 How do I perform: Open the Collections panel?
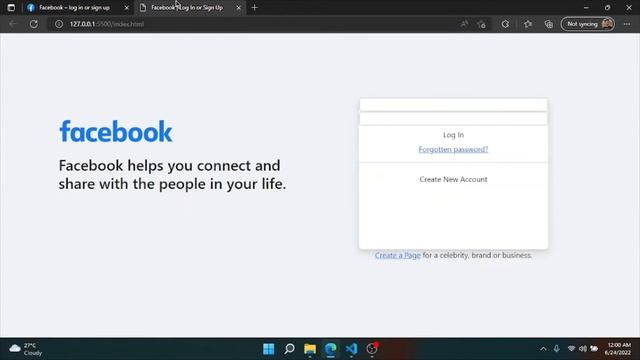(x=549, y=24)
